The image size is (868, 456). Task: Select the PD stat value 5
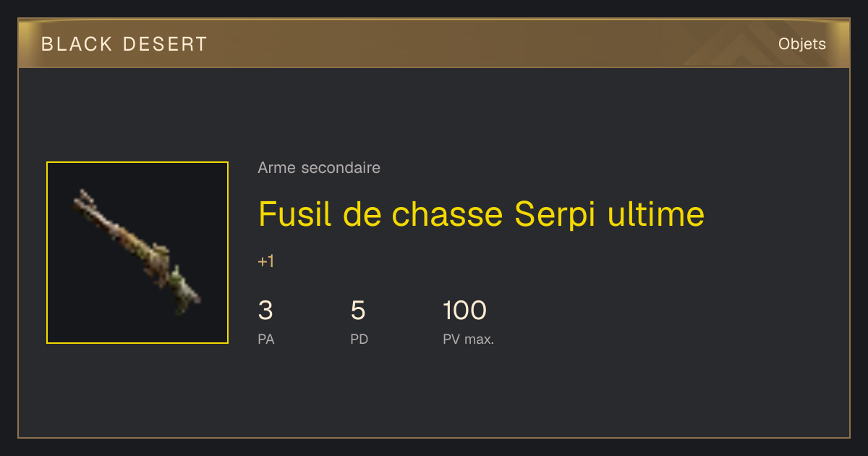[358, 311]
